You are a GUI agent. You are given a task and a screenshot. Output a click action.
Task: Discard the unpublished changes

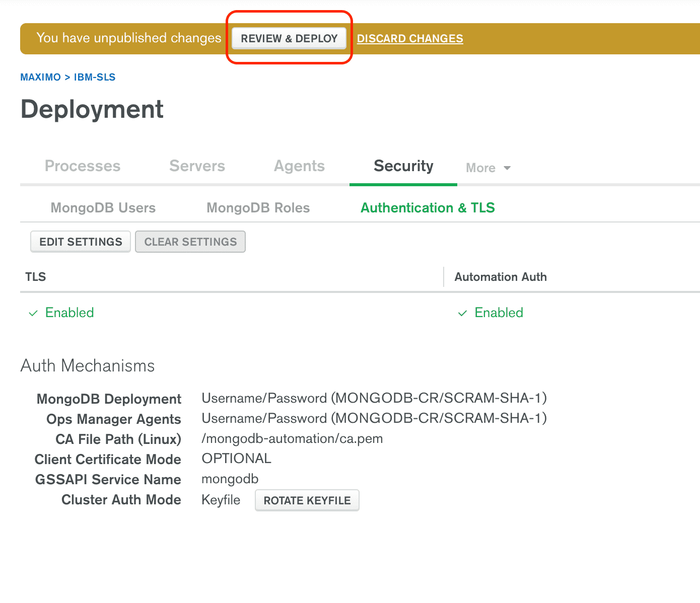410,39
